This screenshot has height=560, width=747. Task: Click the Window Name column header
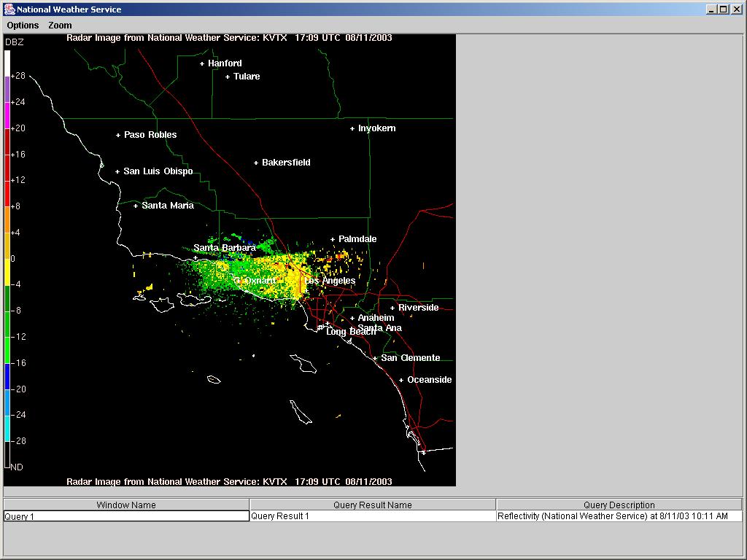126,505
